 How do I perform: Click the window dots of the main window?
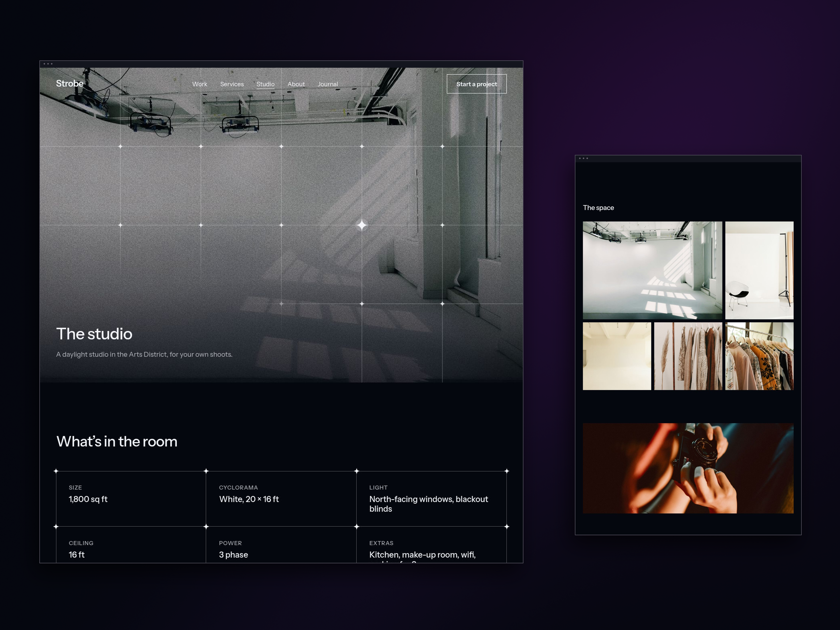pyautogui.click(x=48, y=64)
